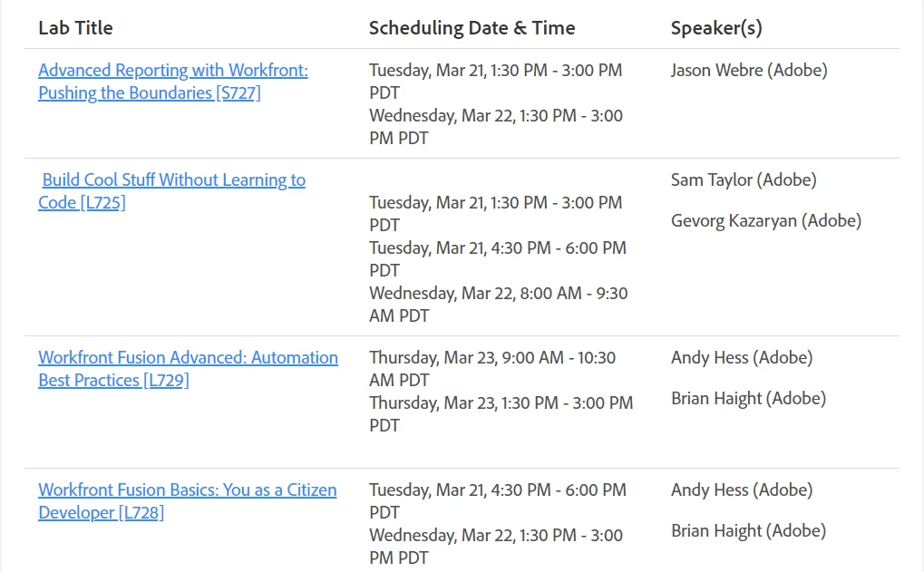Image resolution: width=924 pixels, height=572 pixels.
Task: Click Andy Hess in the L729 row
Action: [742, 357]
